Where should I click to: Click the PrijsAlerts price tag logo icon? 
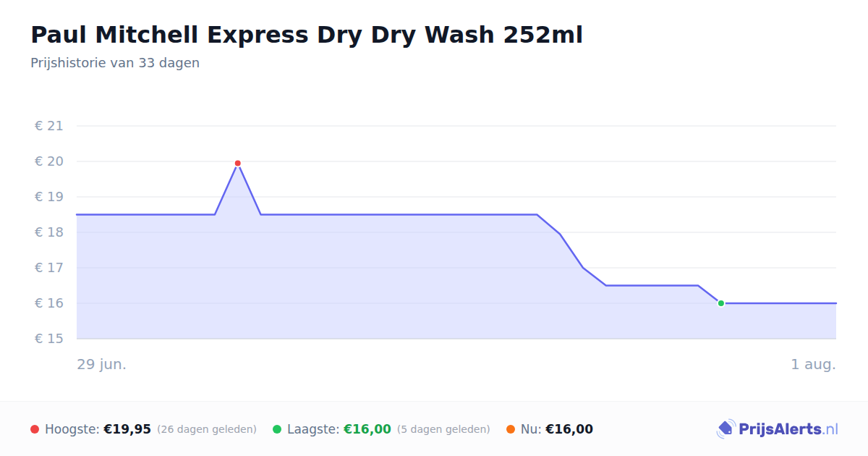726,429
